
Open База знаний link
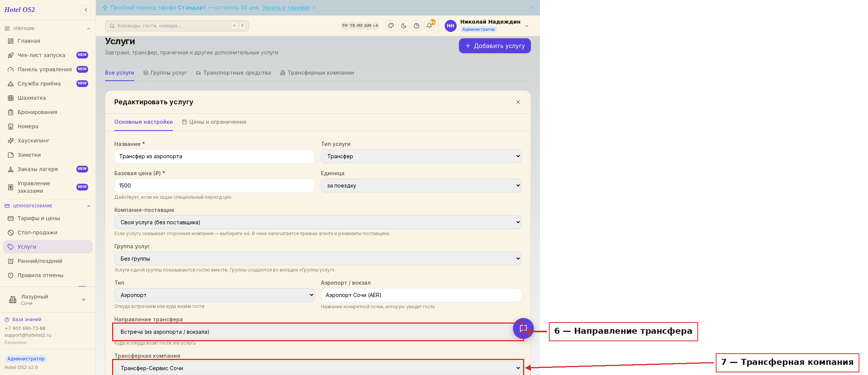pos(23,319)
